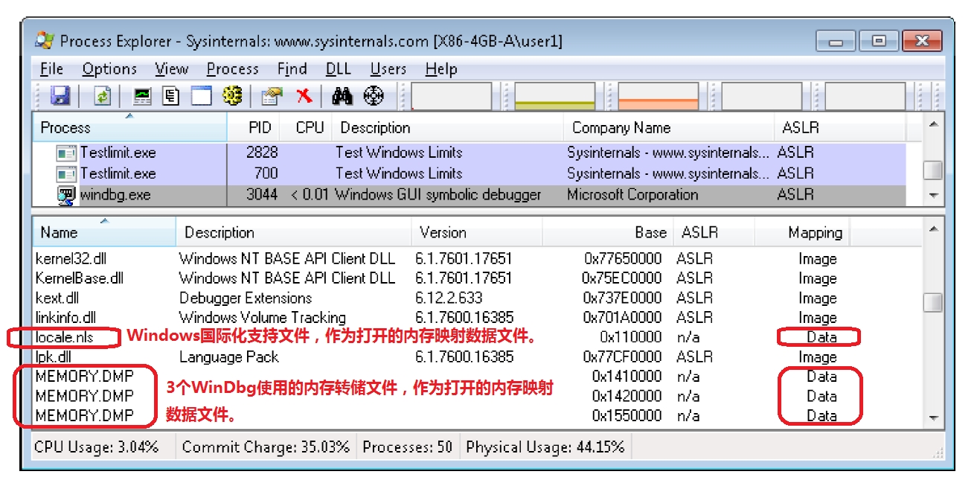
Task: Click the yellow commit history graph
Action: click(555, 96)
